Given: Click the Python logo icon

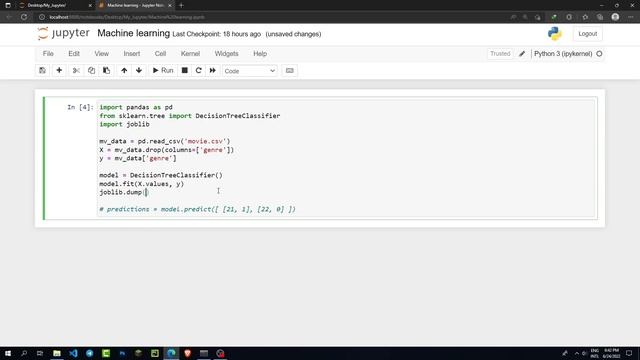Looking at the screenshot, I should pyautogui.click(x=555, y=33).
